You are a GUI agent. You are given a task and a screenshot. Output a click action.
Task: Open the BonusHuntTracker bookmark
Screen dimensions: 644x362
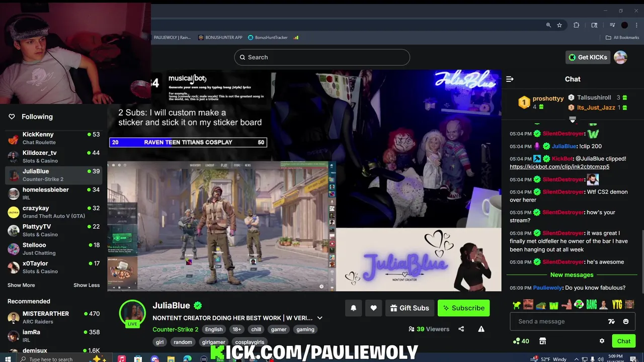point(268,37)
